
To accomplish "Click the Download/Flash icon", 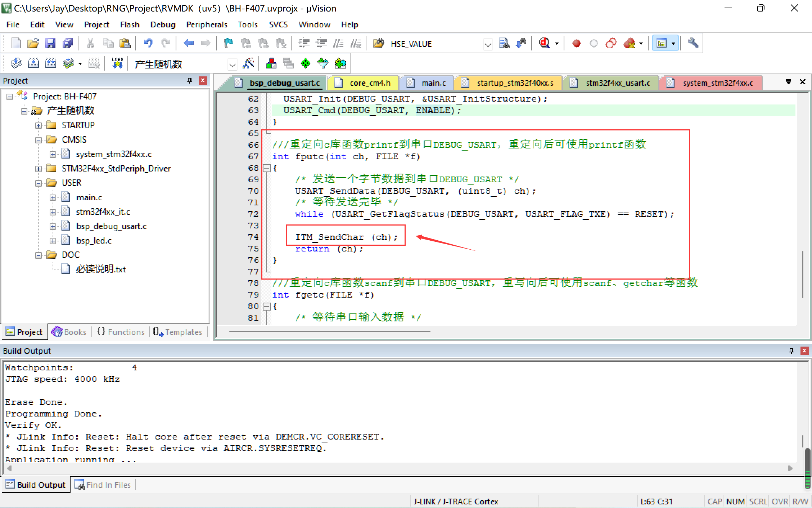I will [116, 64].
